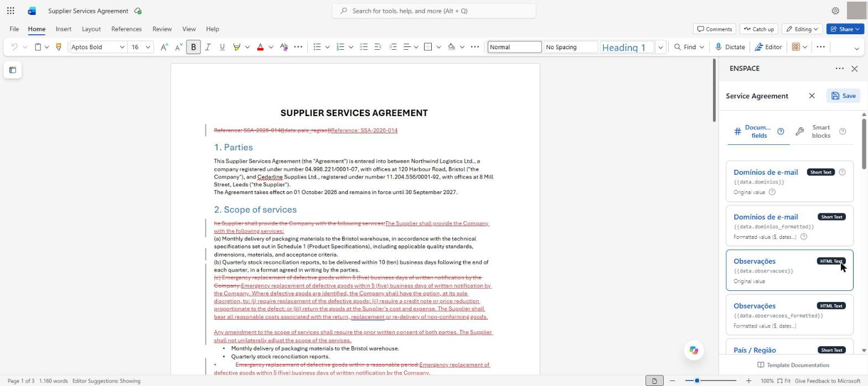Apply the Heading 1 style
Viewport: 868px width, 386px height.
[x=627, y=47]
